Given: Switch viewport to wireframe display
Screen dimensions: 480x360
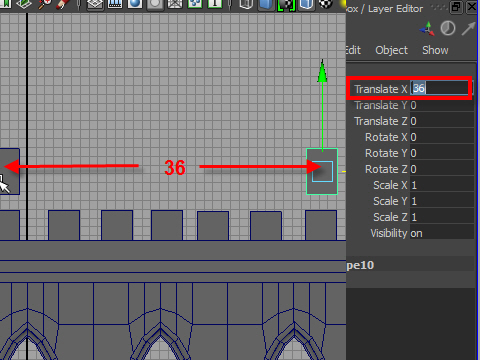Looking at the screenshot, I should 246,4.
